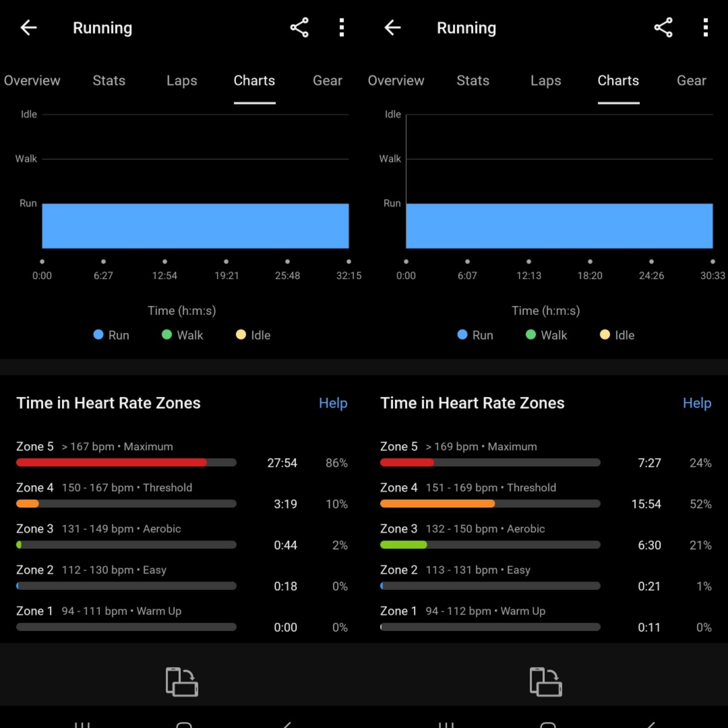Viewport: 728px width, 728px height.
Task: Tap left 'Time in Heart Rate Zones' heading
Action: [x=108, y=403]
